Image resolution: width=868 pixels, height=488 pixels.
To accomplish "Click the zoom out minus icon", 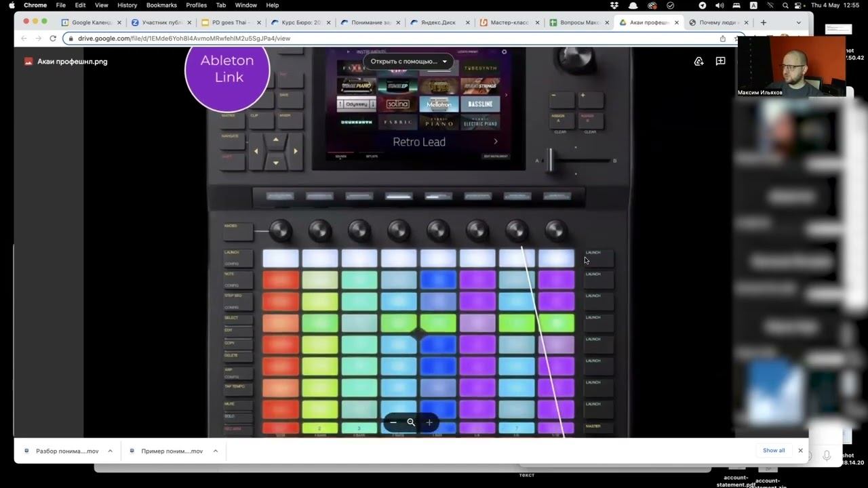I will point(393,422).
